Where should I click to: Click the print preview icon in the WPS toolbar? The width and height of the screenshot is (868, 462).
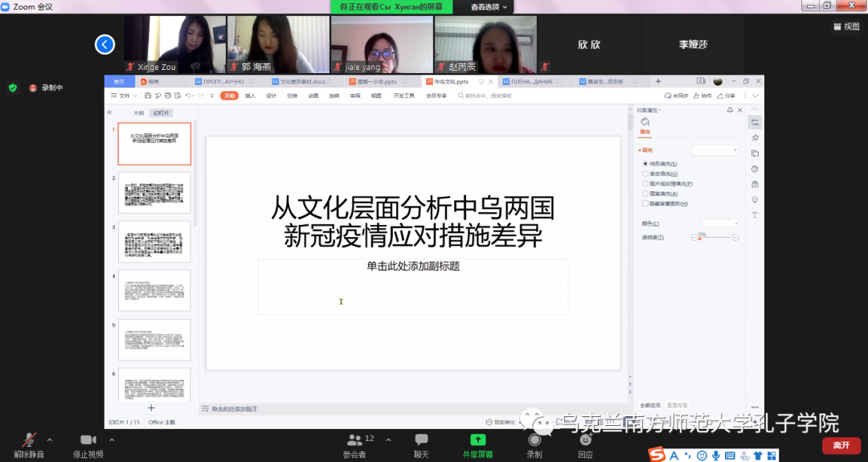point(178,96)
